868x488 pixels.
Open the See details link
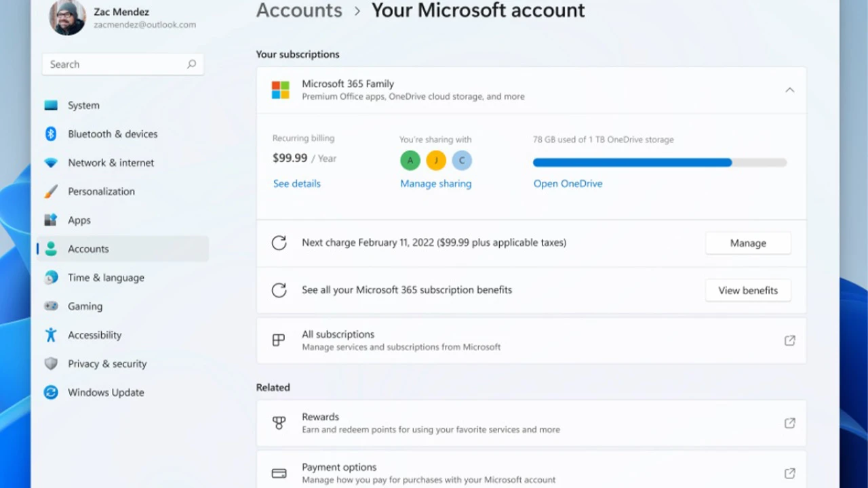pos(296,183)
